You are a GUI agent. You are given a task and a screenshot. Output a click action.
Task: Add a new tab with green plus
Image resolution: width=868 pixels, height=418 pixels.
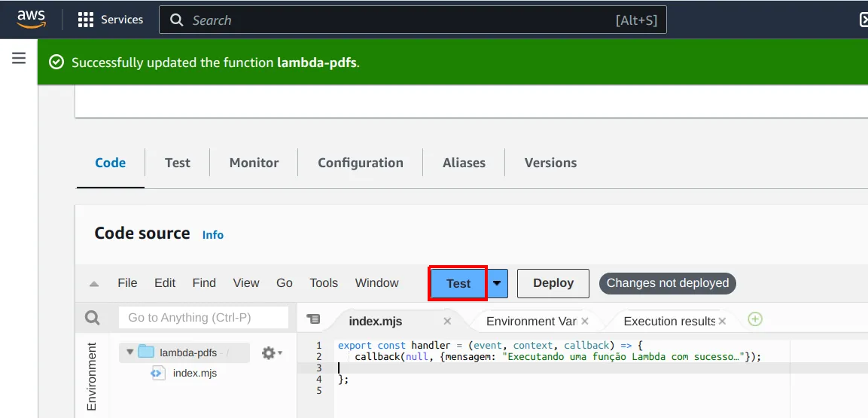pyautogui.click(x=755, y=319)
